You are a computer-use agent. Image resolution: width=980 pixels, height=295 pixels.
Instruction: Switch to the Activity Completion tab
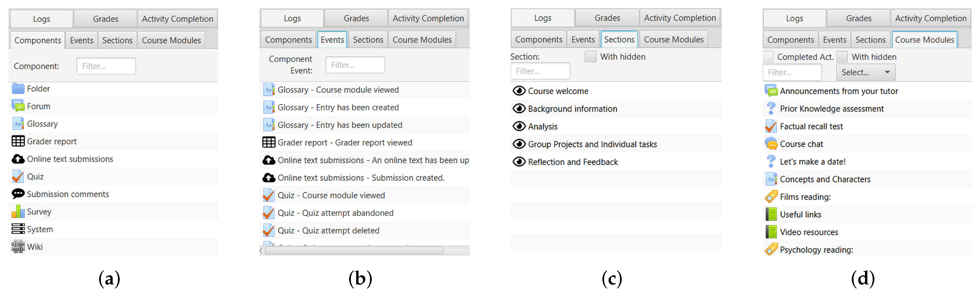(177, 19)
